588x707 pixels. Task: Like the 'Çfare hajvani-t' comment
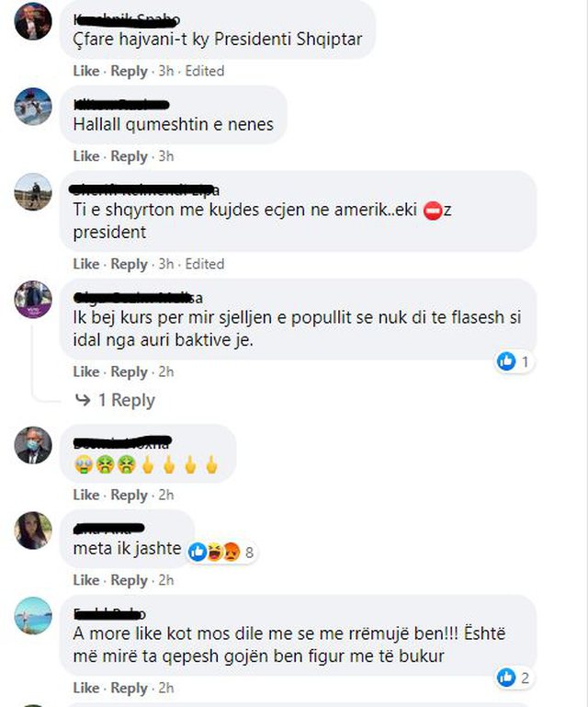(86, 71)
